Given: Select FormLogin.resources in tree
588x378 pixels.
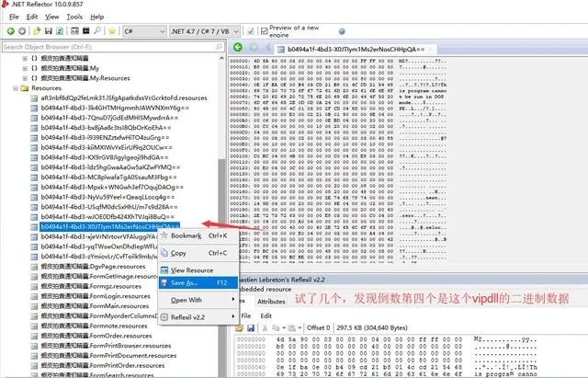Looking at the screenshot, I should [96, 296].
